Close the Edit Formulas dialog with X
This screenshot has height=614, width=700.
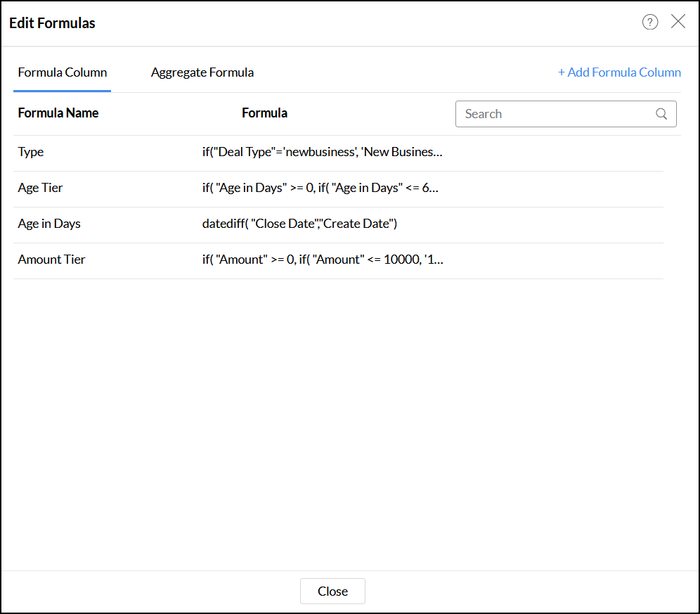pos(678,22)
